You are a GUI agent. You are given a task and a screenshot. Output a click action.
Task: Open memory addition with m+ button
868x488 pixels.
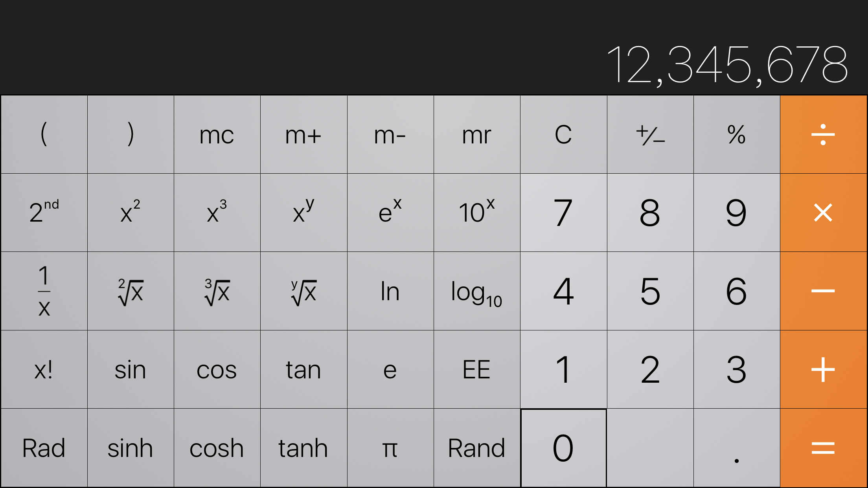coord(303,134)
